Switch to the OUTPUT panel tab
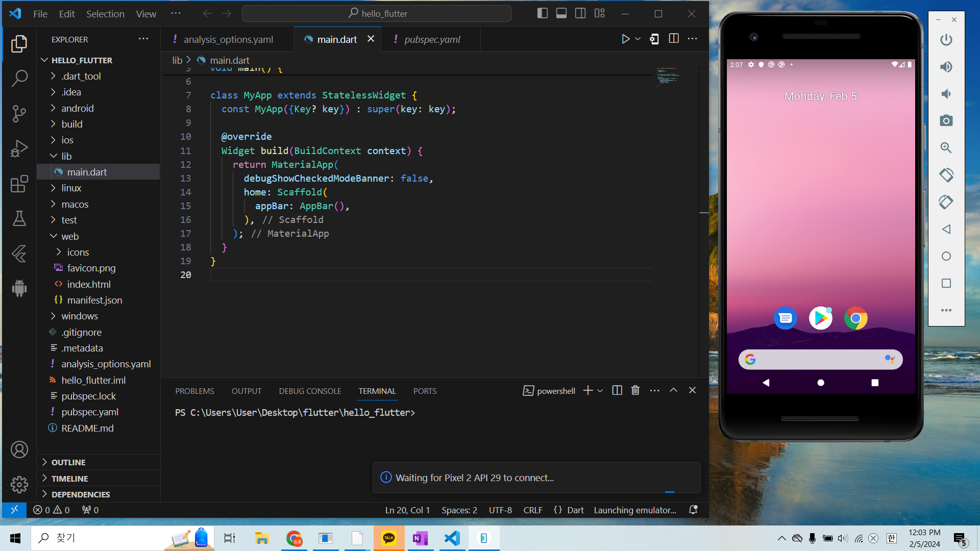The width and height of the screenshot is (980, 551). (247, 391)
